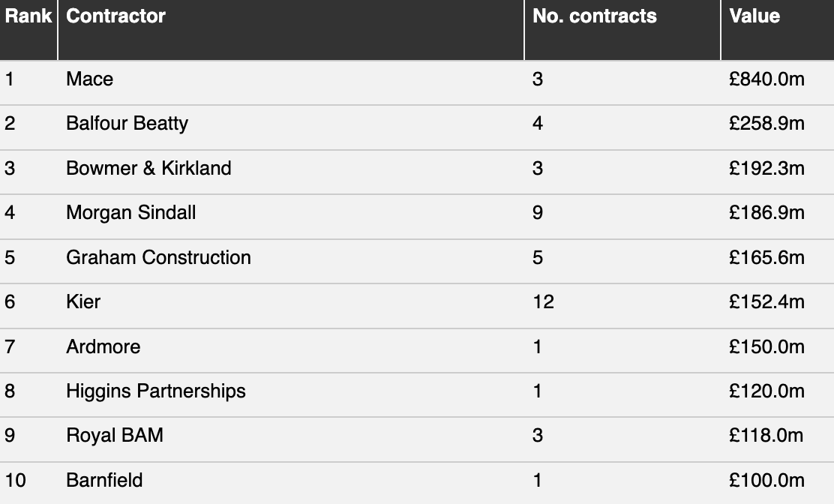Select Kier's contract count of 12
This screenshot has width=834, height=504.
pos(543,302)
